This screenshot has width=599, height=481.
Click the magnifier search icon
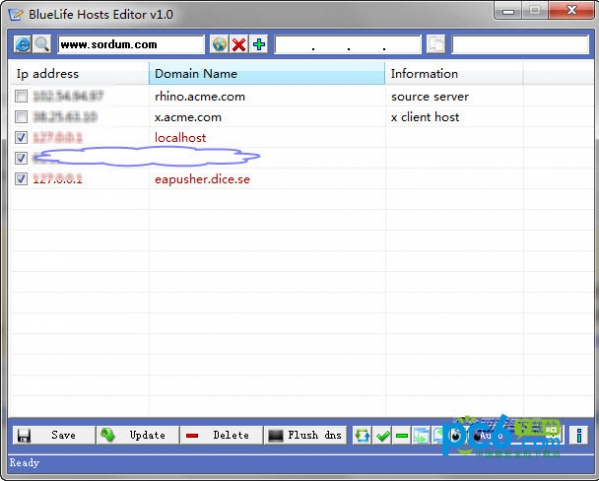point(42,44)
